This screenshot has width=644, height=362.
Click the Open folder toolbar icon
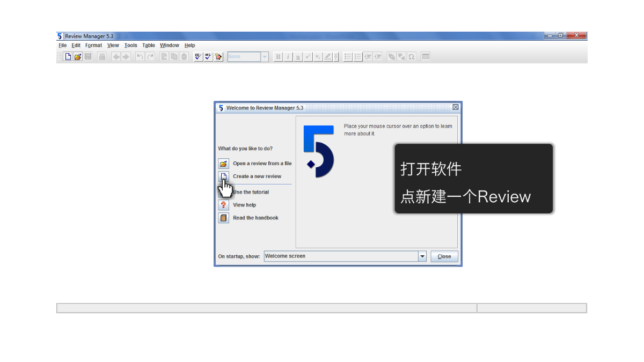(78, 56)
